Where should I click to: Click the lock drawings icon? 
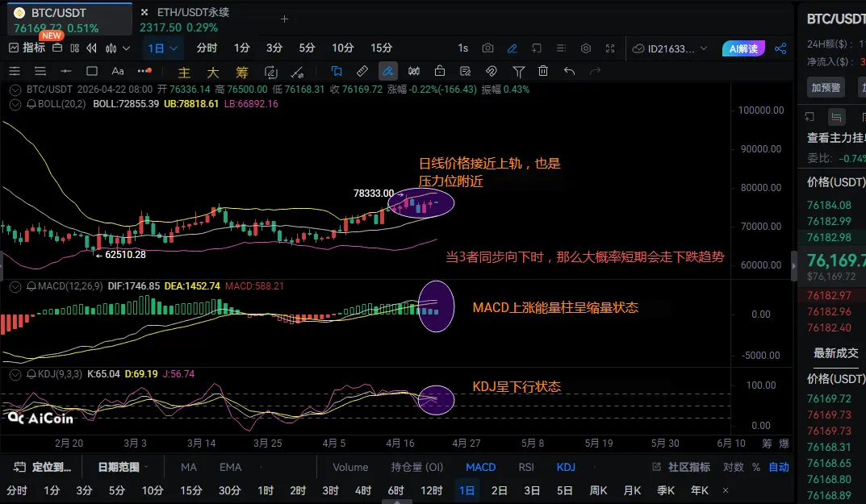[x=440, y=71]
